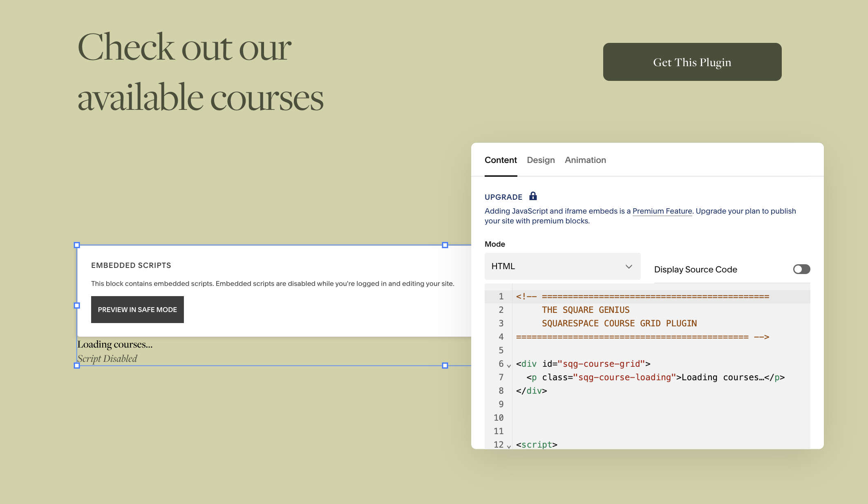The height and width of the screenshot is (504, 868).
Task: Open the HTML mode dropdown
Action: (562, 266)
